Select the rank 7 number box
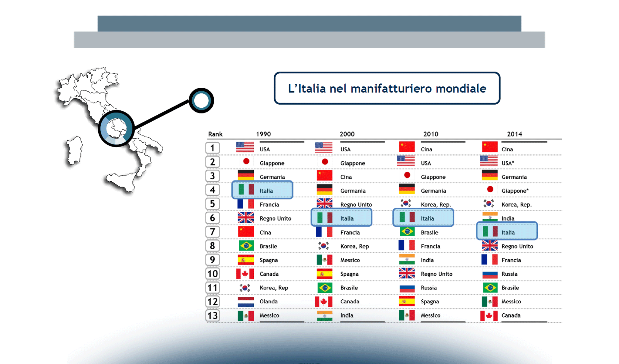Screen dimensions: 619x364 212,231
